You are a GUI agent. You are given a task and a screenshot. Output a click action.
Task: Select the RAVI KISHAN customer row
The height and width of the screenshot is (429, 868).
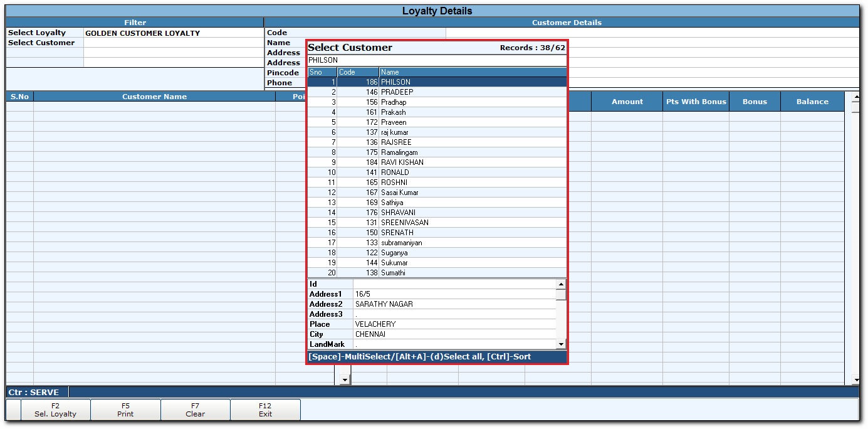tap(437, 162)
